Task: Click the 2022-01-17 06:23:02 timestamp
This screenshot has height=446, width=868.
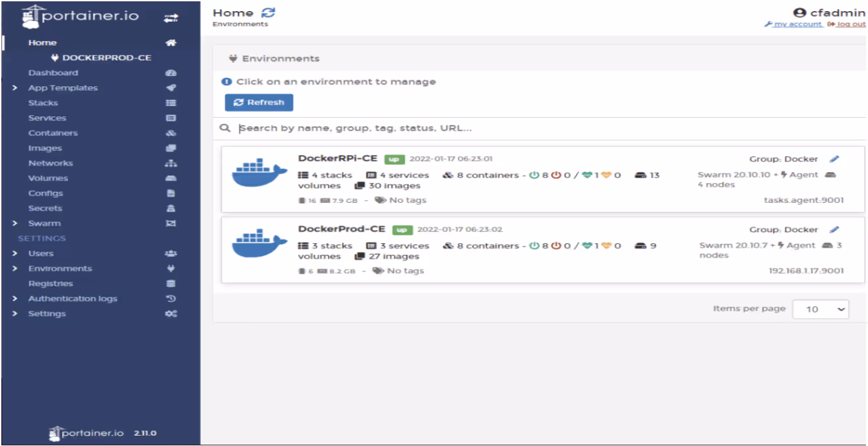Action: (x=460, y=230)
